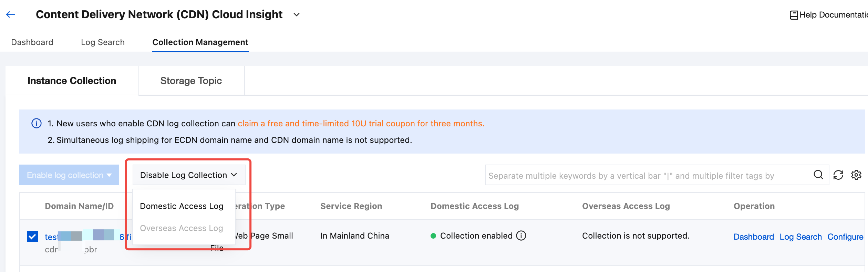Click the back arrow icon
The height and width of the screenshot is (272, 868).
tap(11, 14)
